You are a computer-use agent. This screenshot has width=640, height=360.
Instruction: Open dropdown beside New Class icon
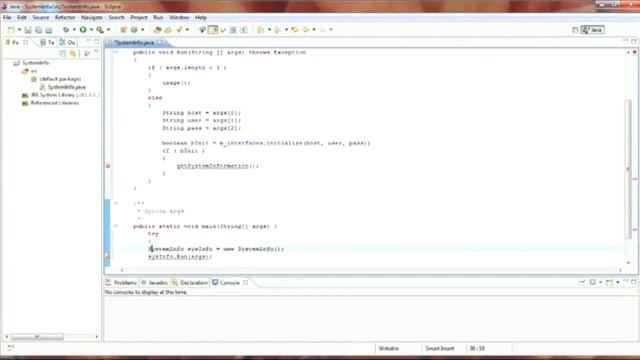[142, 30]
